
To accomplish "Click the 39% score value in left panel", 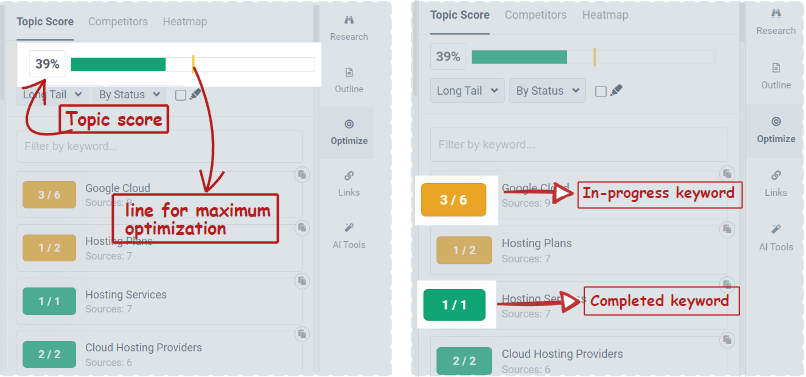I will click(47, 64).
